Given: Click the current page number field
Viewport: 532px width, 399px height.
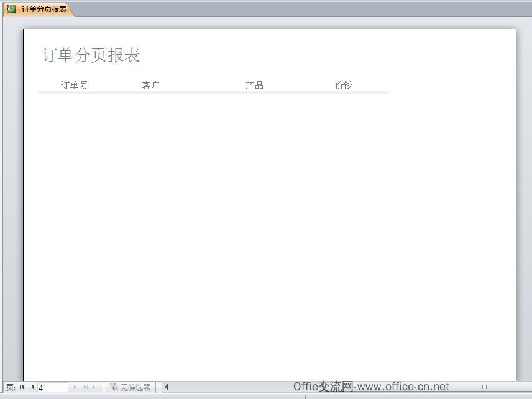Looking at the screenshot, I should (x=53, y=387).
